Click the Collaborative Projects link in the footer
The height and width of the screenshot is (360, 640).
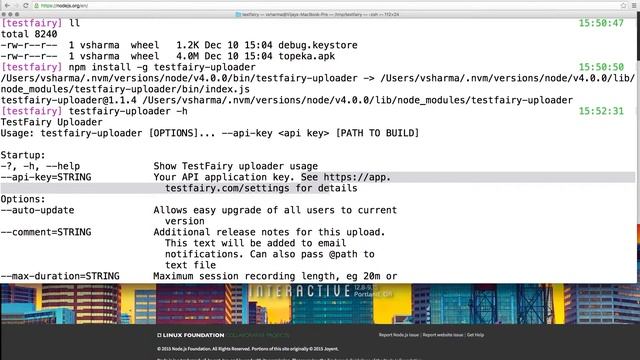point(258,335)
